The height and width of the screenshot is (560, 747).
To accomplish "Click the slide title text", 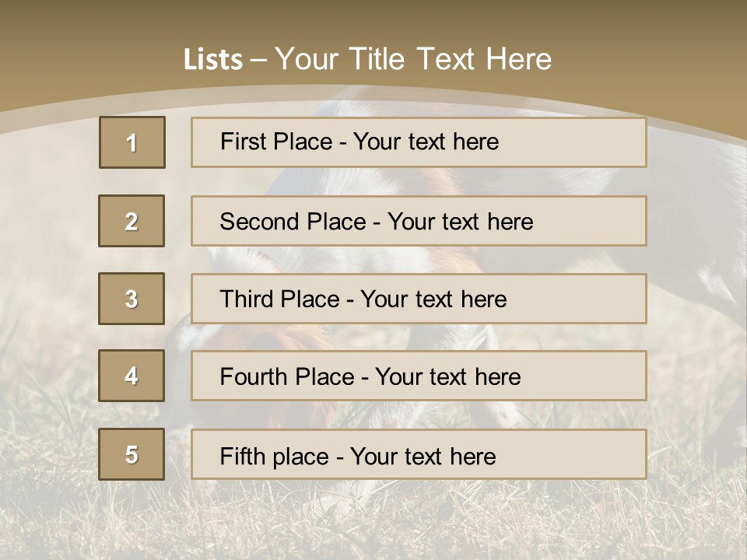I will click(367, 59).
